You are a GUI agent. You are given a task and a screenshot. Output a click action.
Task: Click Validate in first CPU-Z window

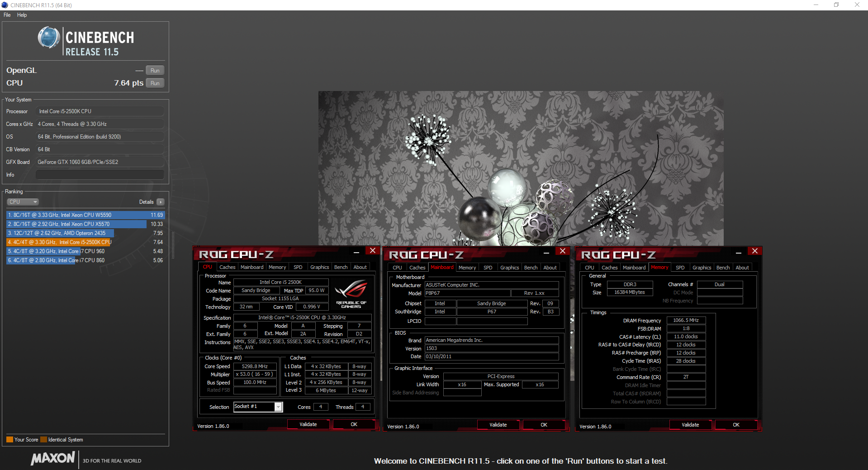(308, 424)
